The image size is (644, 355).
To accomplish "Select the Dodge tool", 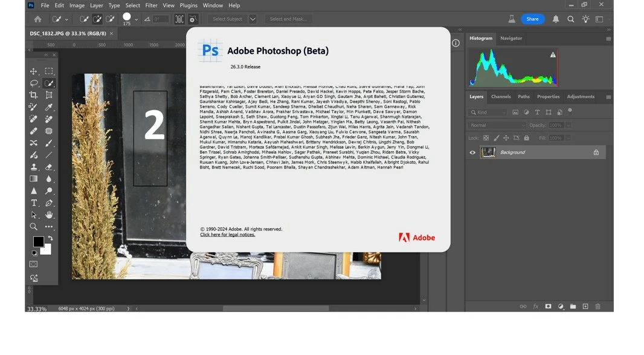I will (x=49, y=191).
